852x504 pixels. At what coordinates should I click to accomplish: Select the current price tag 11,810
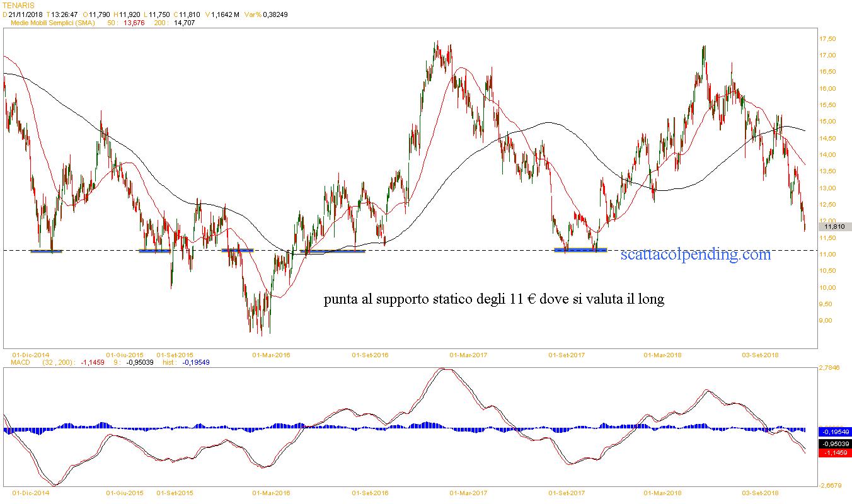pos(834,227)
